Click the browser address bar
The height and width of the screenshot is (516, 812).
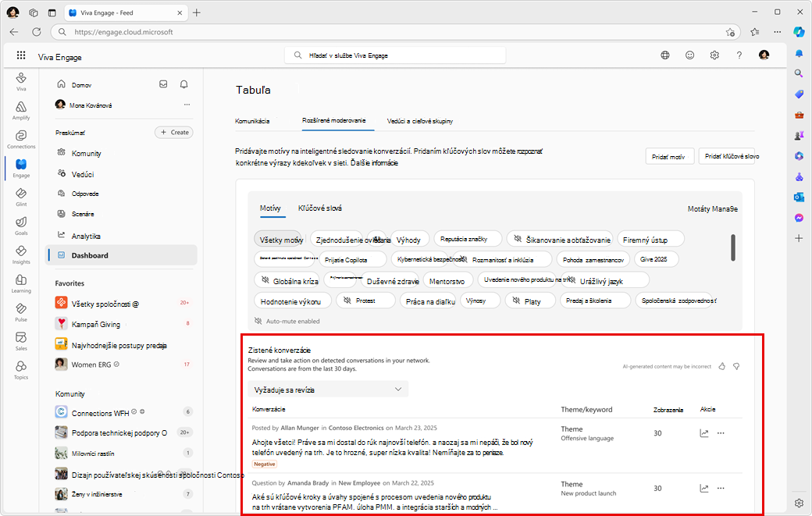(396, 32)
